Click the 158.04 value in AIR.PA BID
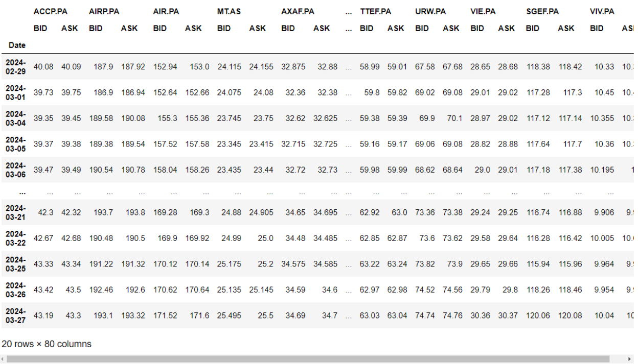 coord(165,169)
